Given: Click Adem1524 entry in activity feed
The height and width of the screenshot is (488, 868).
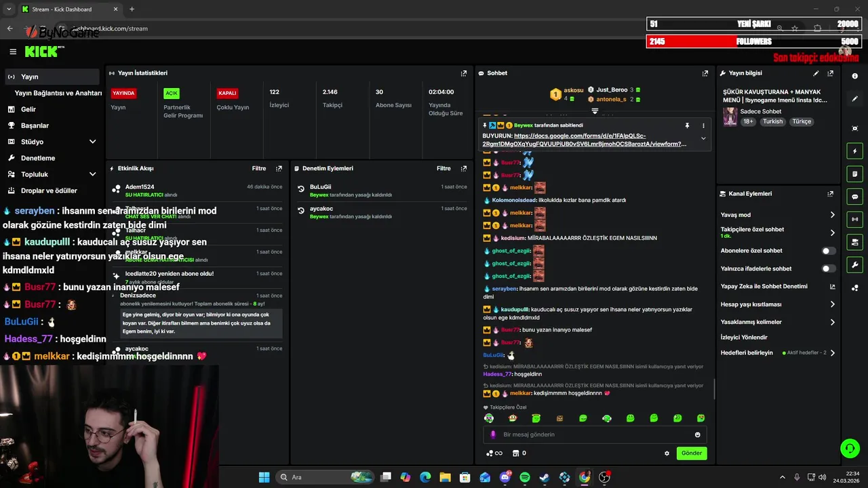Looking at the screenshot, I should coord(198,190).
